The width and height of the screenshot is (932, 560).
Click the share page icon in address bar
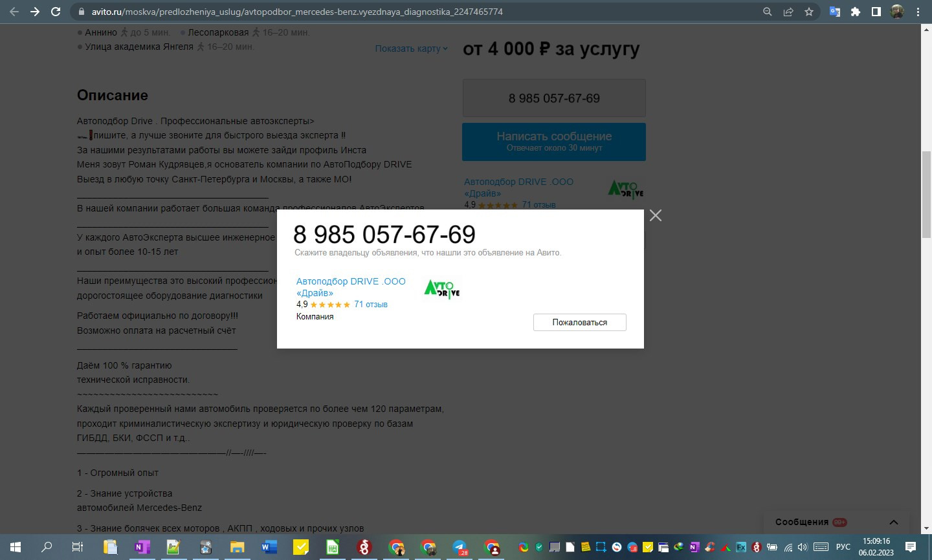click(x=788, y=12)
